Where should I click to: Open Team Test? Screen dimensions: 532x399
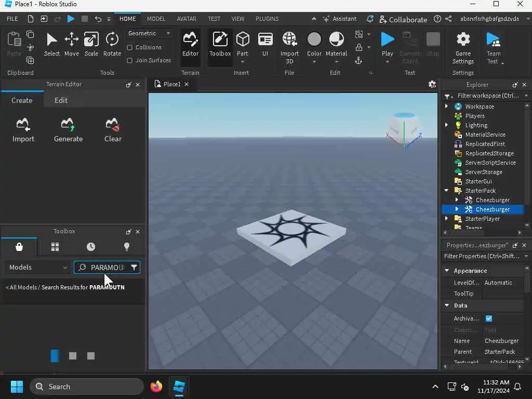coord(494,48)
